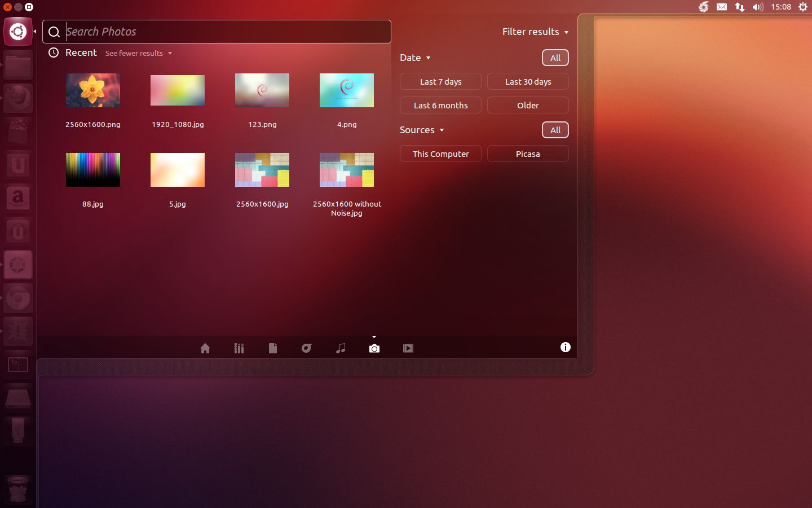
Task: Click the info icon in lens bar
Action: coord(565,347)
